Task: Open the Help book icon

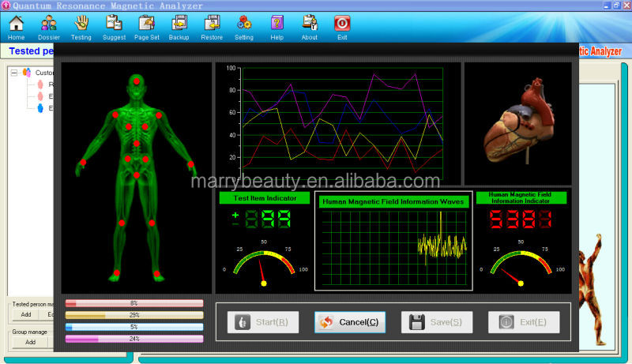Action: 277,26
